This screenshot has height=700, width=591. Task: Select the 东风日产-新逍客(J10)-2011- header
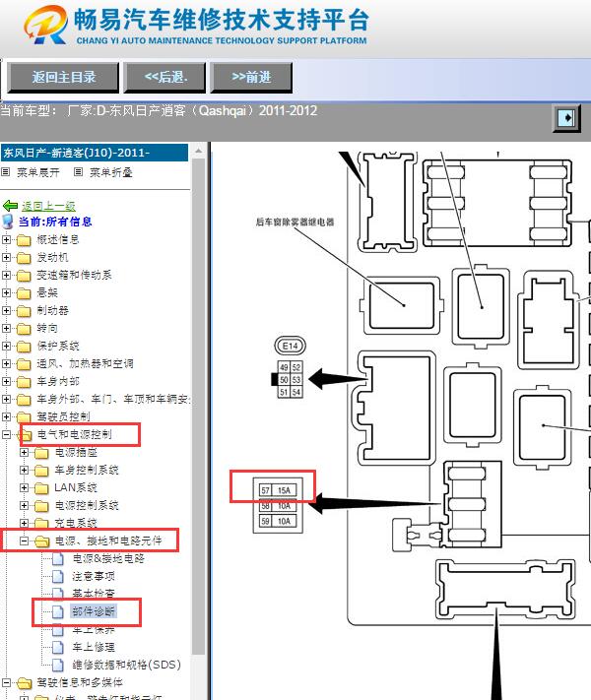95,153
